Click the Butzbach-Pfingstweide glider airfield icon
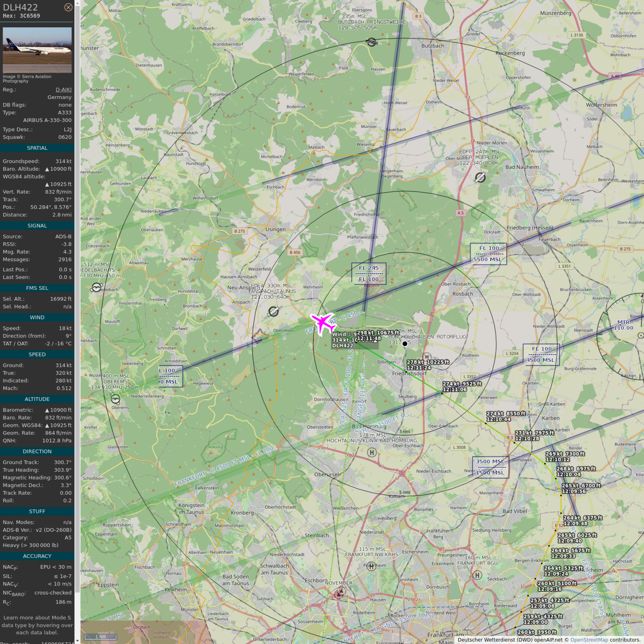This screenshot has height=644, width=644. click(x=371, y=42)
